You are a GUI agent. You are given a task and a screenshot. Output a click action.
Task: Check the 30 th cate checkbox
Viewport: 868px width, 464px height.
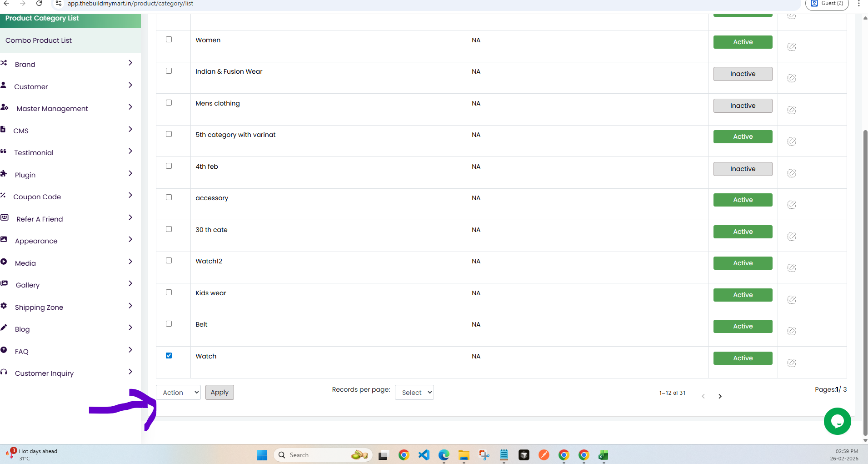click(169, 229)
